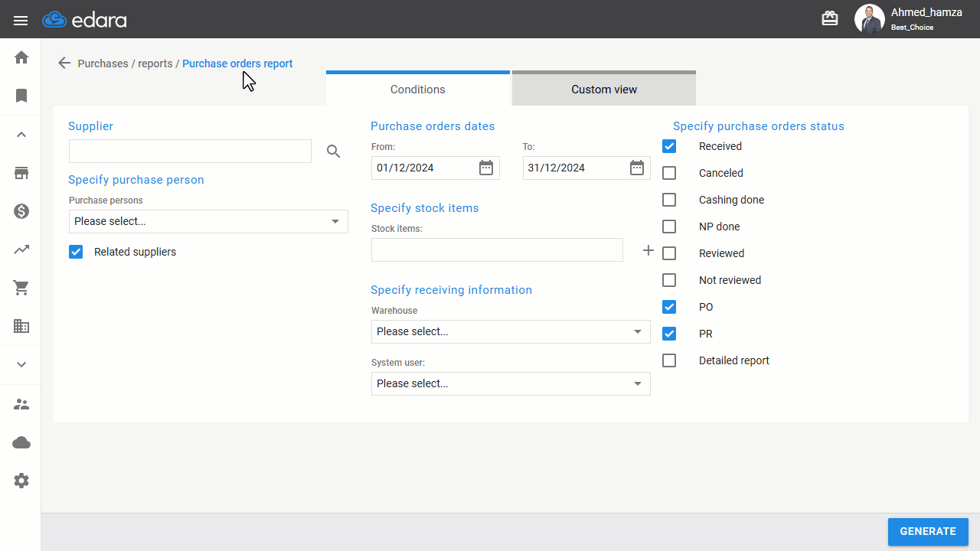Navigate to Purchases breadcrumb link
Viewport: 980px width, 551px height.
point(103,64)
